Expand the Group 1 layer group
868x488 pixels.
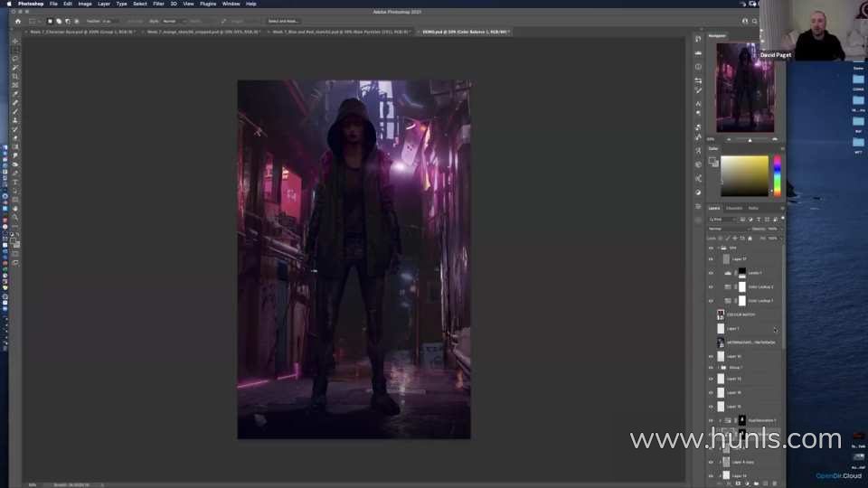point(719,368)
